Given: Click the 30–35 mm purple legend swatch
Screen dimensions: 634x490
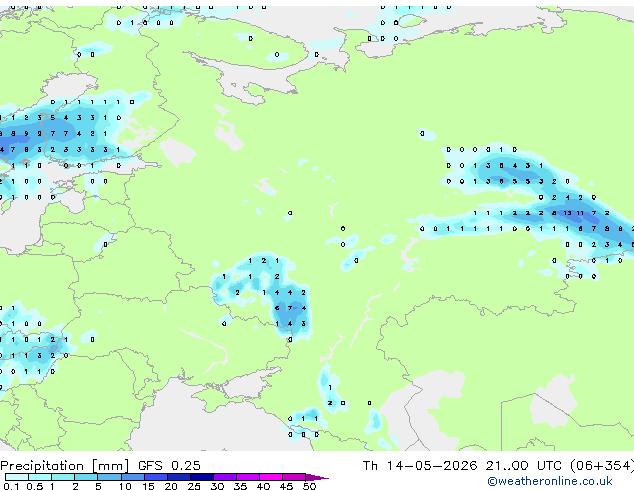Looking at the screenshot, I should (x=224, y=477).
